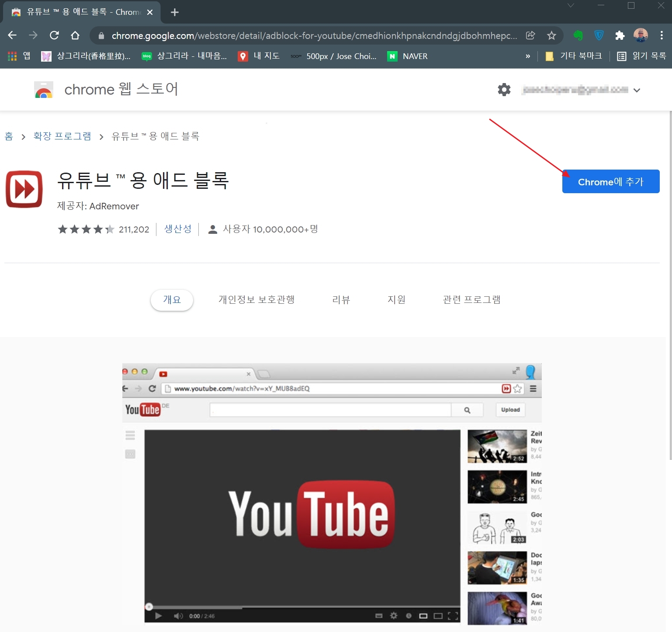Reload the current page
The image size is (672, 632).
tap(54, 35)
